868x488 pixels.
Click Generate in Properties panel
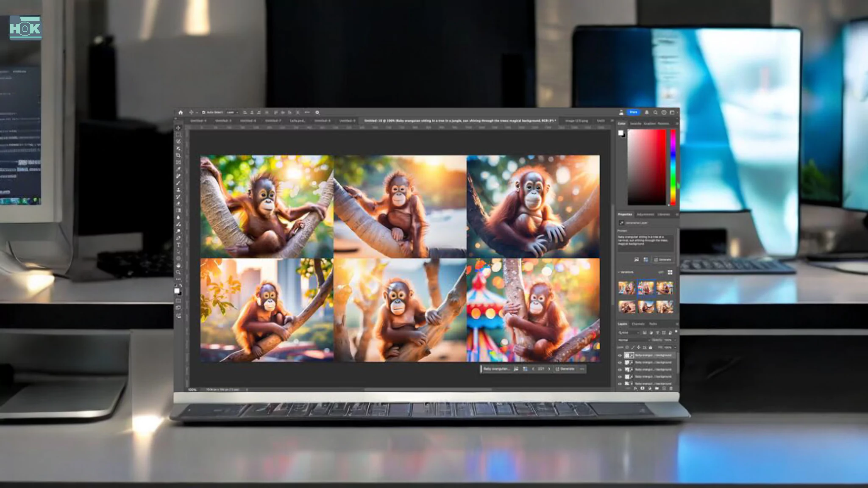[x=663, y=260]
